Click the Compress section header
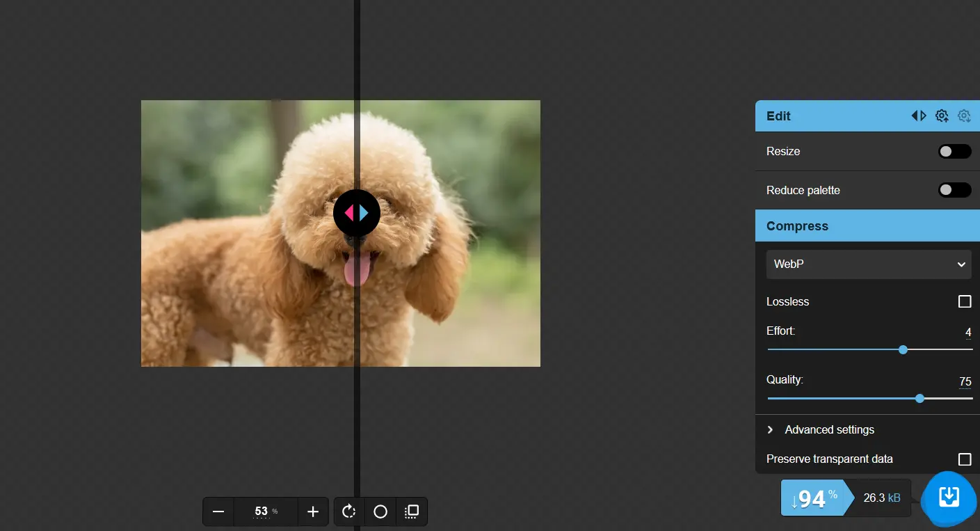Screen dimensions: 980x531 (x=867, y=226)
